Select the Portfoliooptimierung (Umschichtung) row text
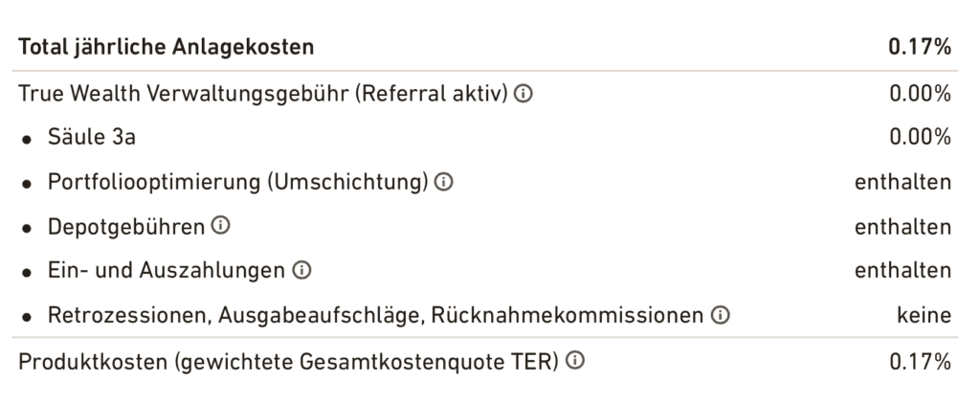This screenshot has height=404, width=980. (237, 182)
